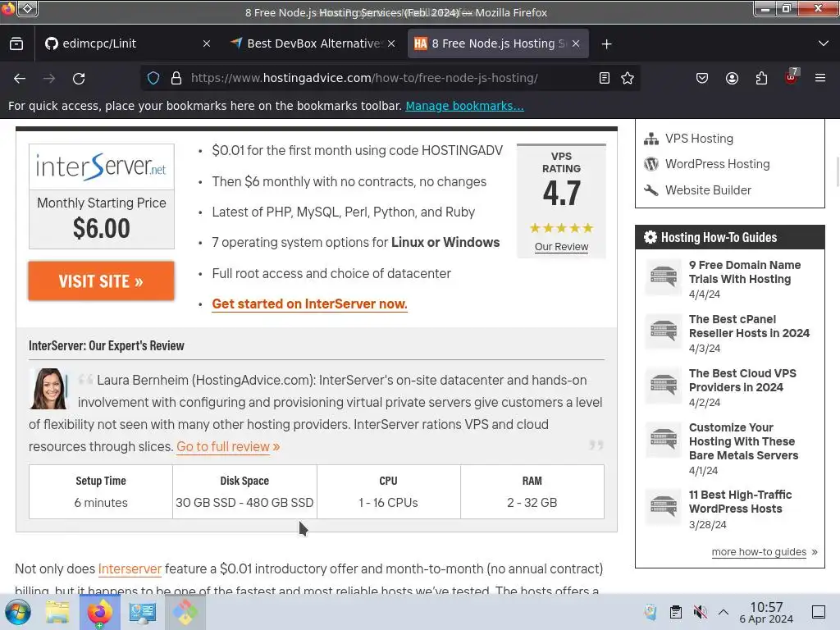Click the page vertical scrollbar
The width and height of the screenshot is (840, 630).
click(x=837, y=171)
